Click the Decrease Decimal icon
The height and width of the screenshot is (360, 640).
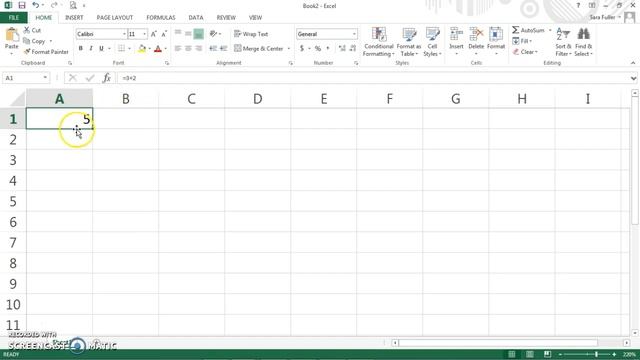(x=353, y=48)
